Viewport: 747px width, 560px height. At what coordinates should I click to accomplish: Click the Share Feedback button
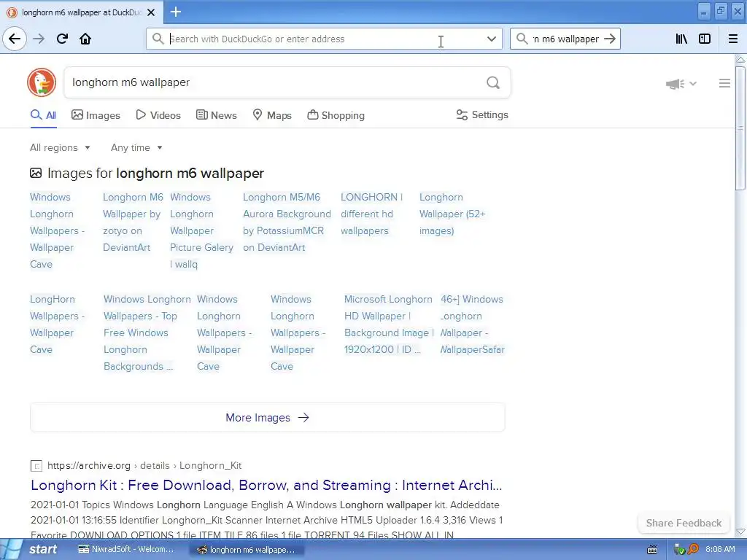coord(684,523)
